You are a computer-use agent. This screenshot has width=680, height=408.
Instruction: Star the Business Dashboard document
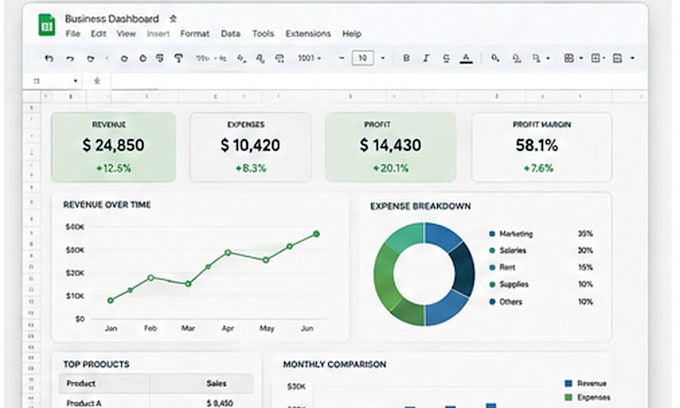click(173, 19)
